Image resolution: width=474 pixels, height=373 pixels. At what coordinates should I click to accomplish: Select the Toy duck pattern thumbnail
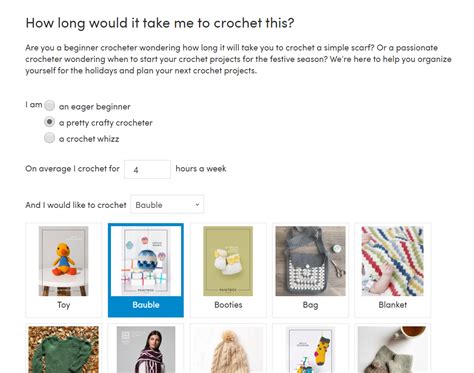point(63,261)
